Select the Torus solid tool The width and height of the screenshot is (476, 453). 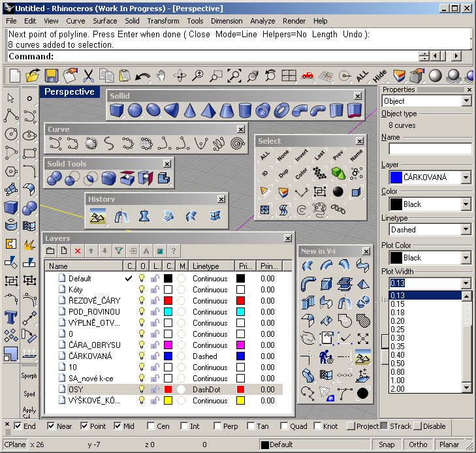[282, 110]
